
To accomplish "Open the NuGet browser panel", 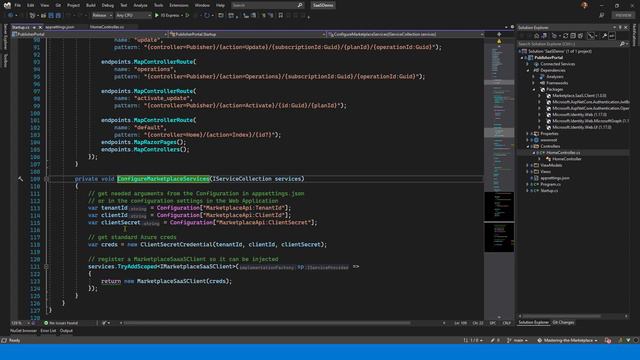I will click(23, 331).
